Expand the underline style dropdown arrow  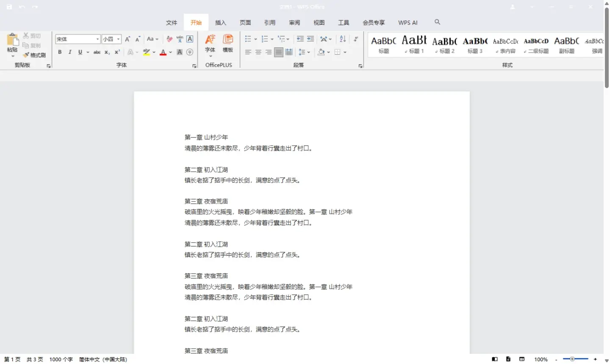click(x=88, y=52)
